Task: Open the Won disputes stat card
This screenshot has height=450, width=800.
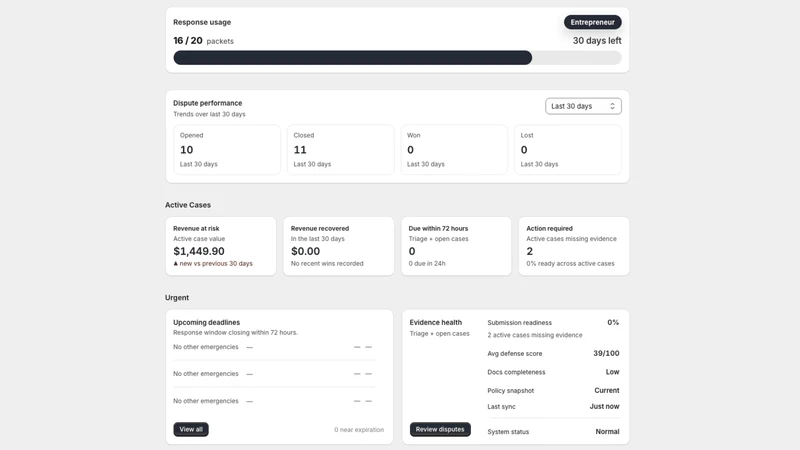Action: (454, 149)
